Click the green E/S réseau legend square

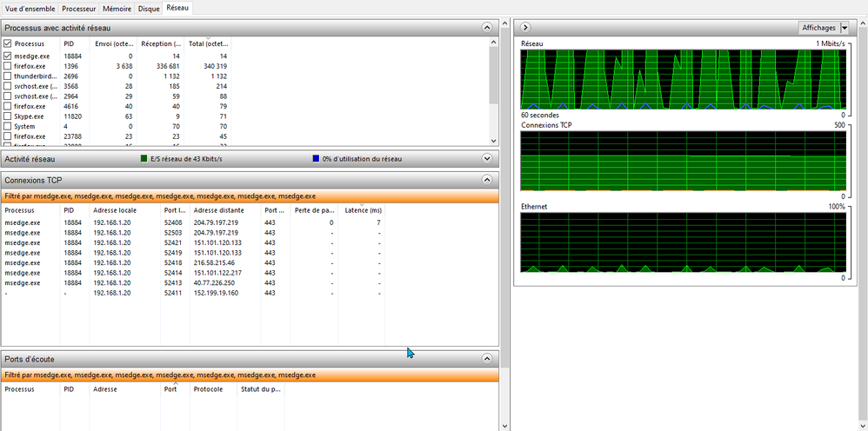click(x=144, y=159)
